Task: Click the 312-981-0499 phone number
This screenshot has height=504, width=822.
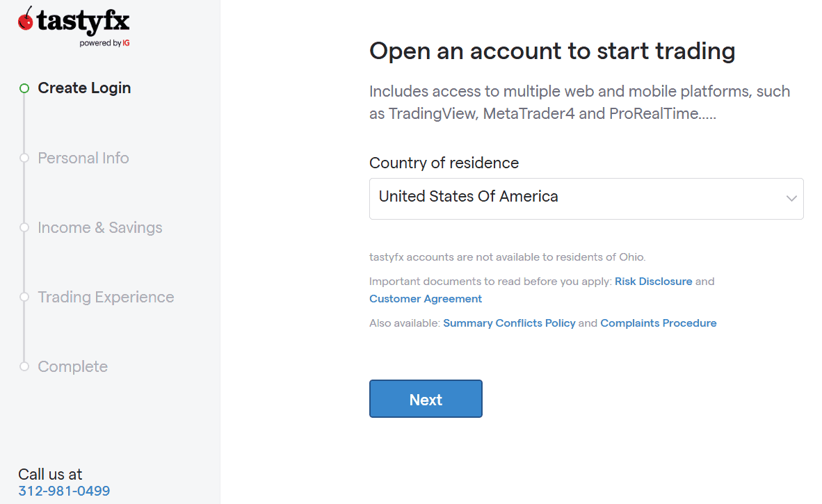Action: (x=64, y=491)
